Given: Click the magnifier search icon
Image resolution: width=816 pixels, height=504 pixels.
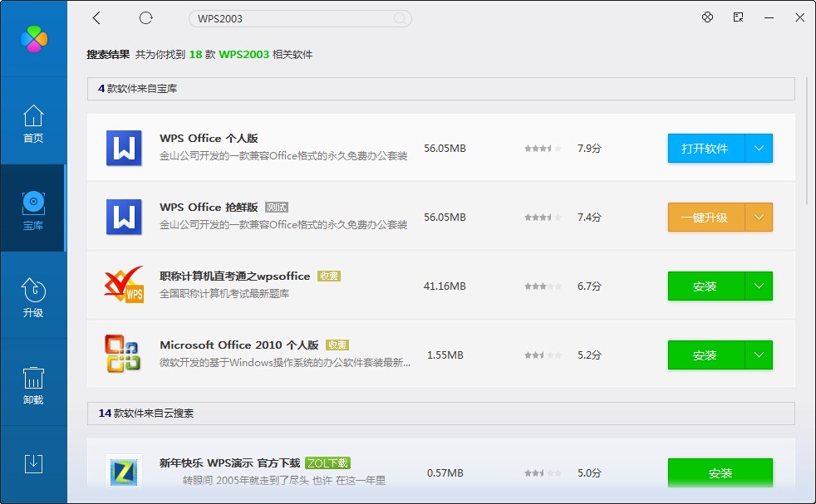Looking at the screenshot, I should pyautogui.click(x=400, y=19).
